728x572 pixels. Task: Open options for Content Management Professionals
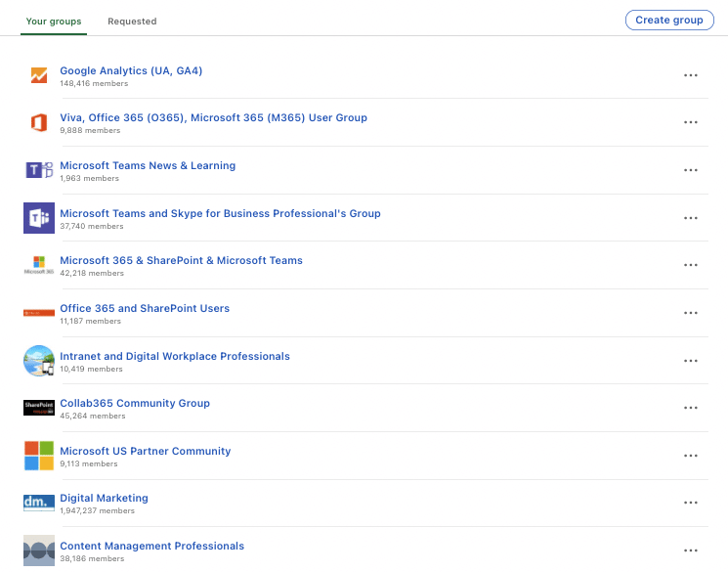(x=691, y=550)
